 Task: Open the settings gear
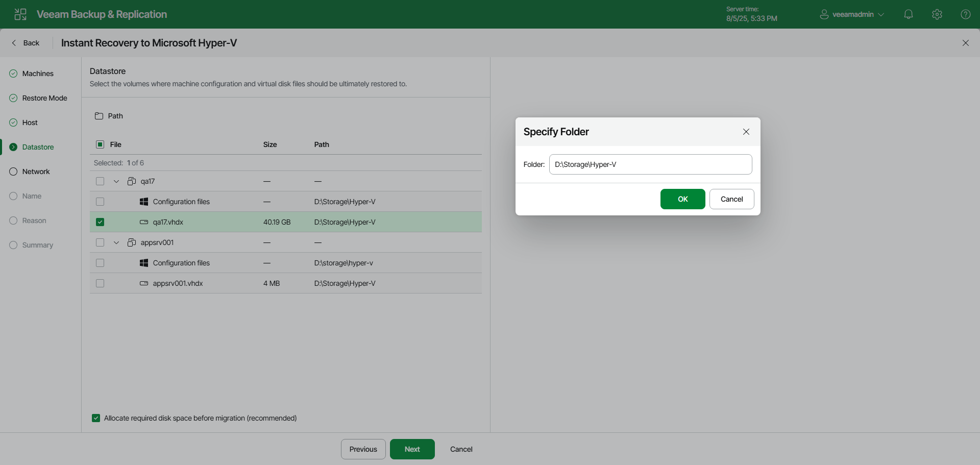(937, 14)
